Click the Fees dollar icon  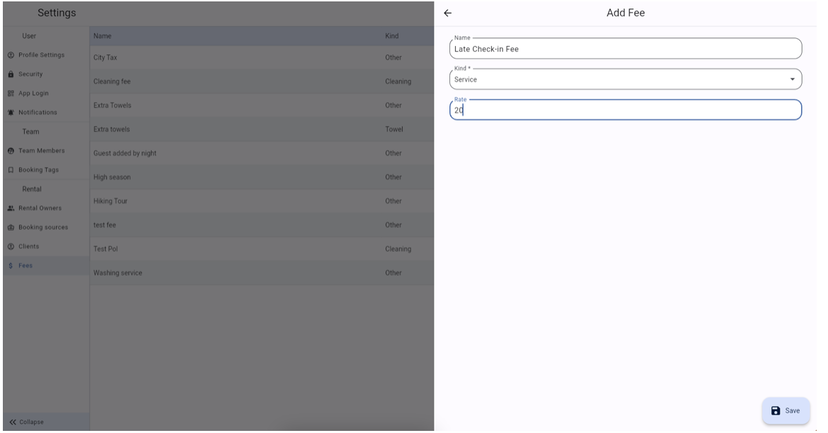click(11, 266)
